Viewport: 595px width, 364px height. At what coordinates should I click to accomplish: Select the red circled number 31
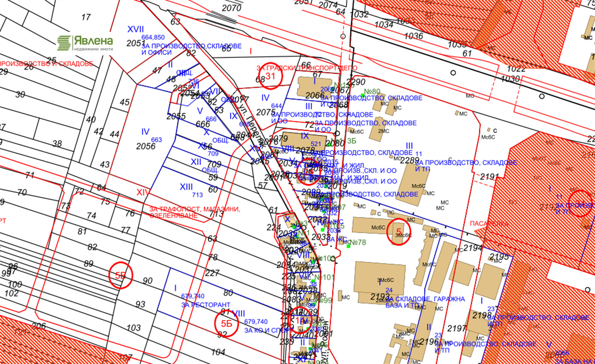pos(270,76)
